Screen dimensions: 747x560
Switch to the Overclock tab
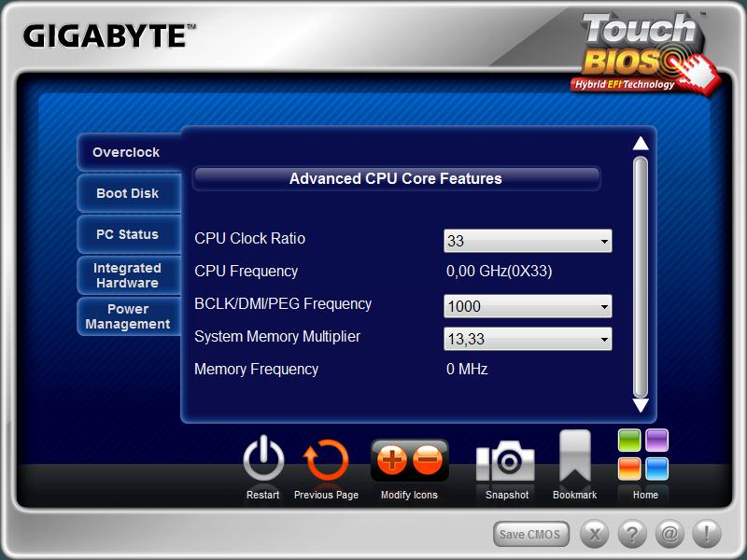tap(129, 152)
